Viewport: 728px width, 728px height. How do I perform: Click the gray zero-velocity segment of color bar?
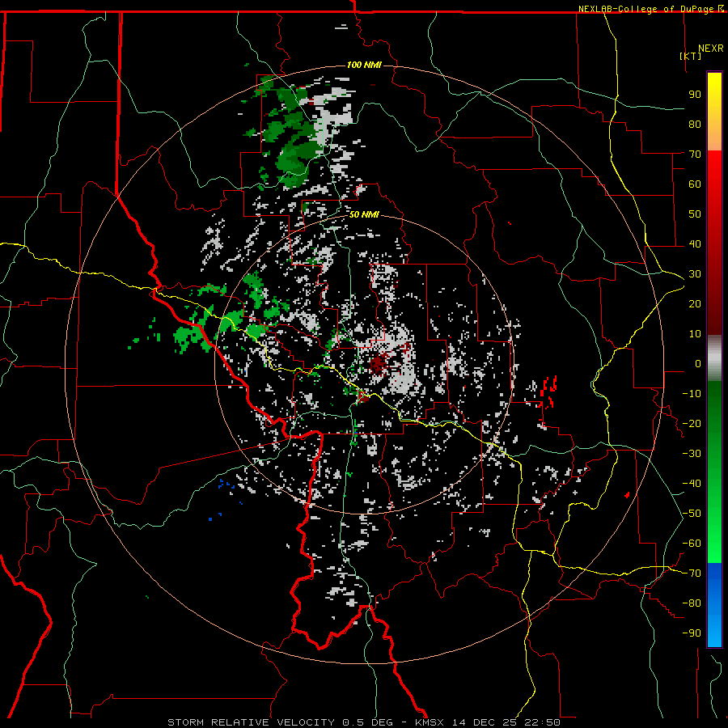(x=714, y=360)
